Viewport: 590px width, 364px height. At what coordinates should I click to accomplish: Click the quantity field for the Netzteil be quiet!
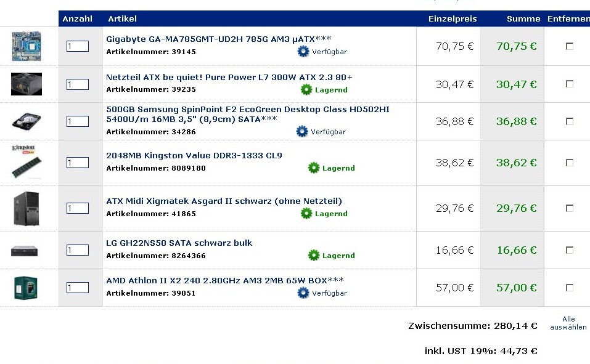click(78, 84)
